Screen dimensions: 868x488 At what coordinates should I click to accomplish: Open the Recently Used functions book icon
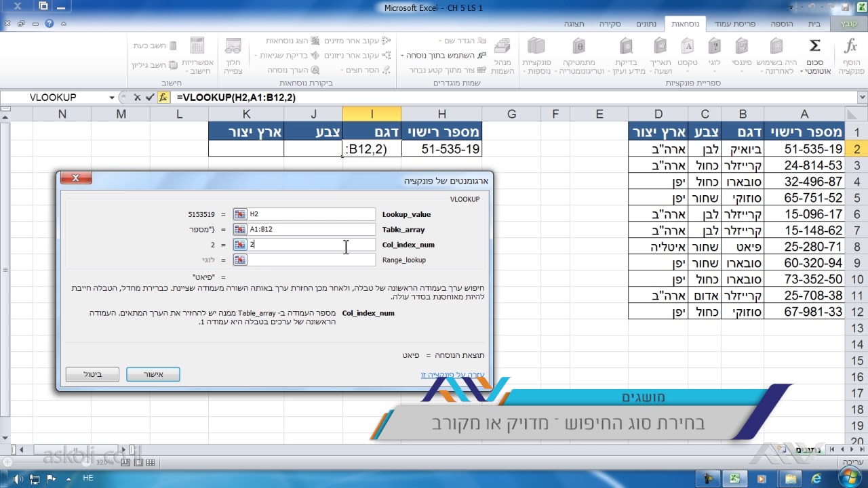(777, 46)
